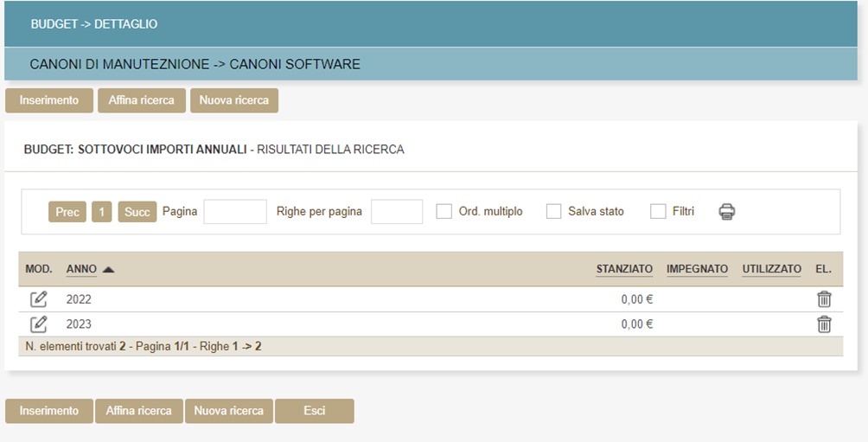Sort by UTILIZZATO column

771,269
